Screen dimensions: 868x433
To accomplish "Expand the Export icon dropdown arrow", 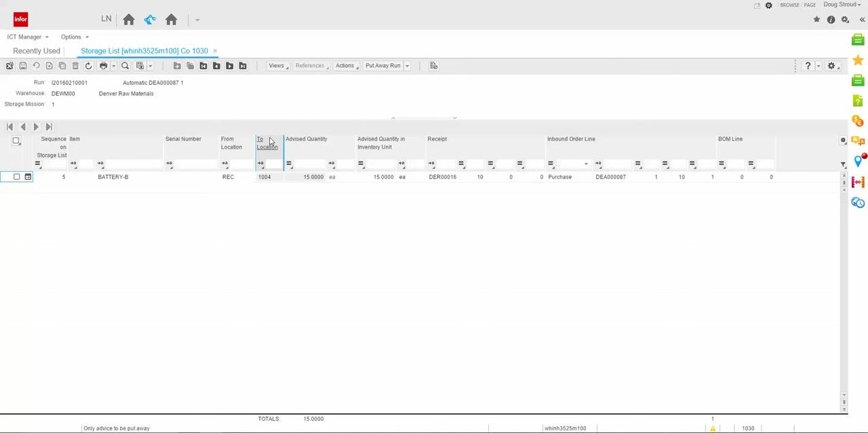I will click(x=150, y=67).
